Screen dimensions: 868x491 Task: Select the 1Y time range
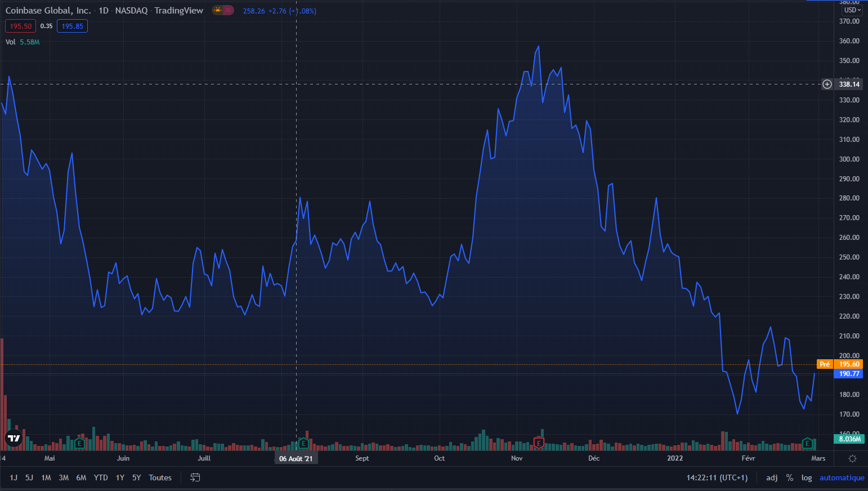[x=120, y=477]
